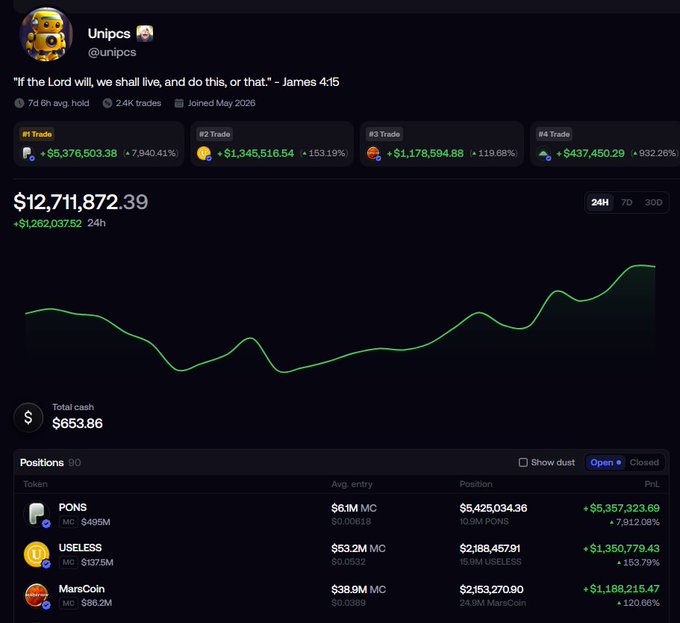Image resolution: width=680 pixels, height=623 pixels.
Task: Click the +$5,376,503.38 profit value
Action: tap(79, 153)
